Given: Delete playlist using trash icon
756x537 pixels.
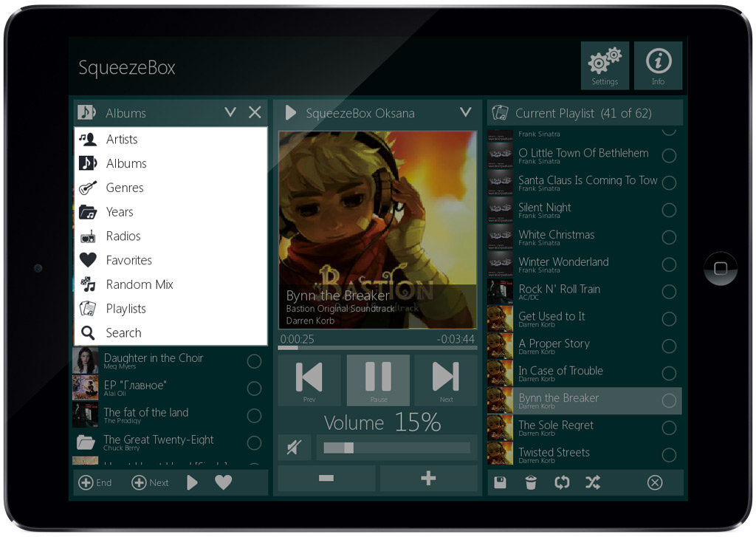Looking at the screenshot, I should coord(531,482).
